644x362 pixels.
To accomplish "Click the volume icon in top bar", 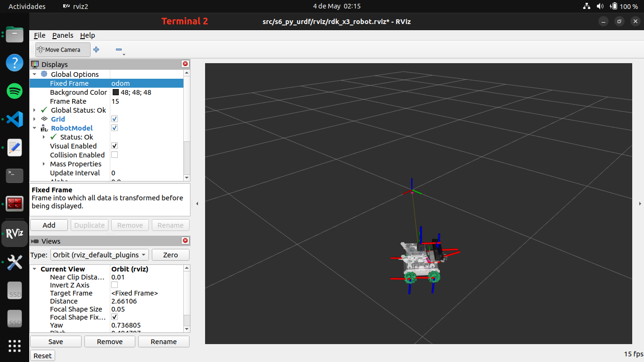I will click(x=600, y=6).
